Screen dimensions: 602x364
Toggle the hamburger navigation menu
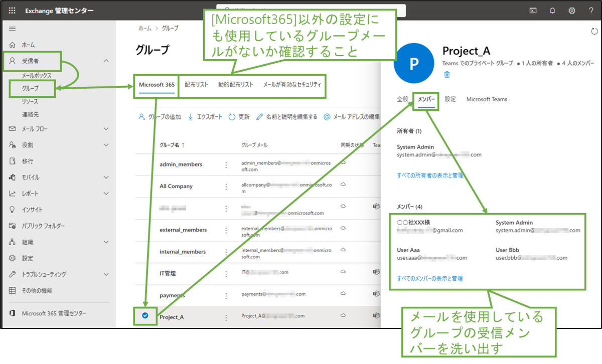[12, 29]
